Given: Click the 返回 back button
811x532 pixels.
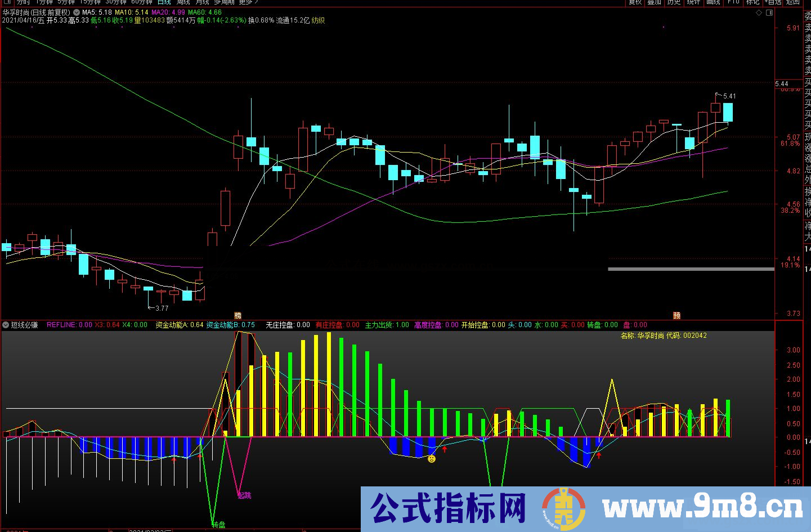Looking at the screenshot, I should tap(794, 2).
